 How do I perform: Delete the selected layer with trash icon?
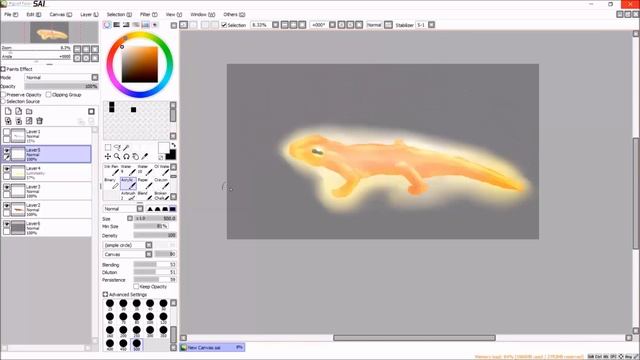pos(40,121)
